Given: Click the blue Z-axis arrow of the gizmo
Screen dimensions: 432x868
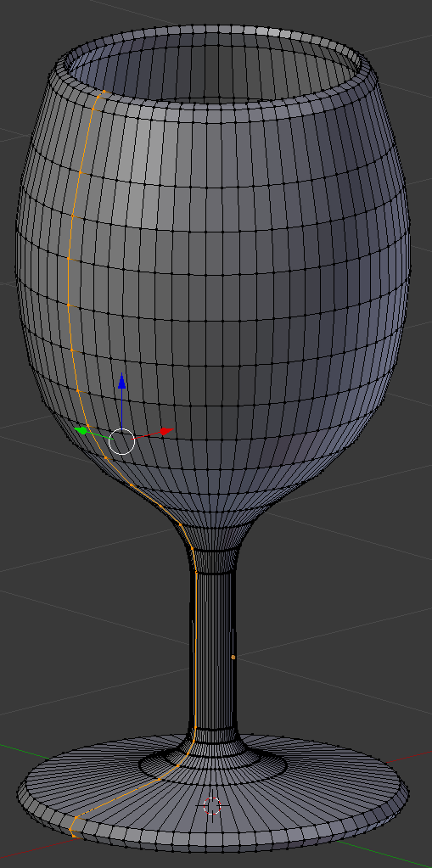Looking at the screenshot, I should pyautogui.click(x=122, y=383).
